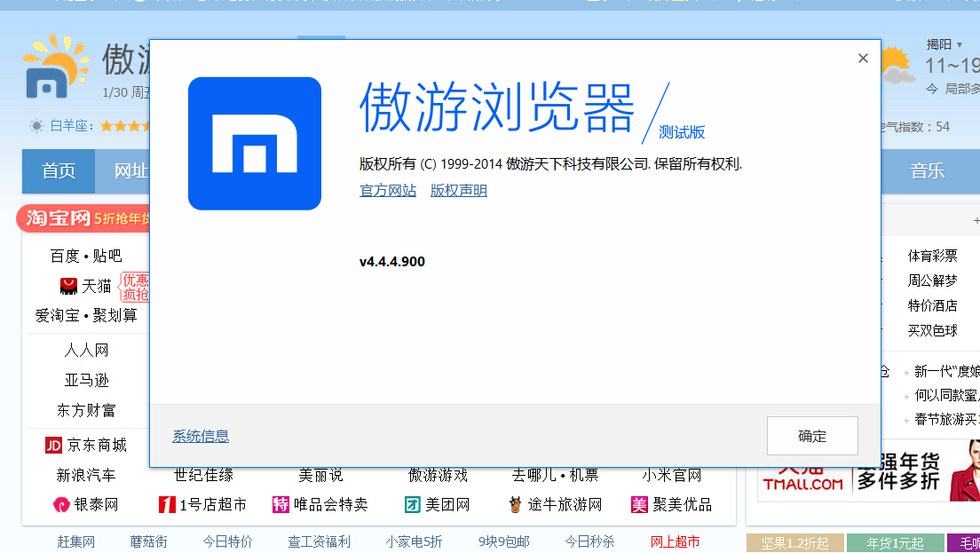Click the Maxthon sun logo on homepage

[55, 67]
